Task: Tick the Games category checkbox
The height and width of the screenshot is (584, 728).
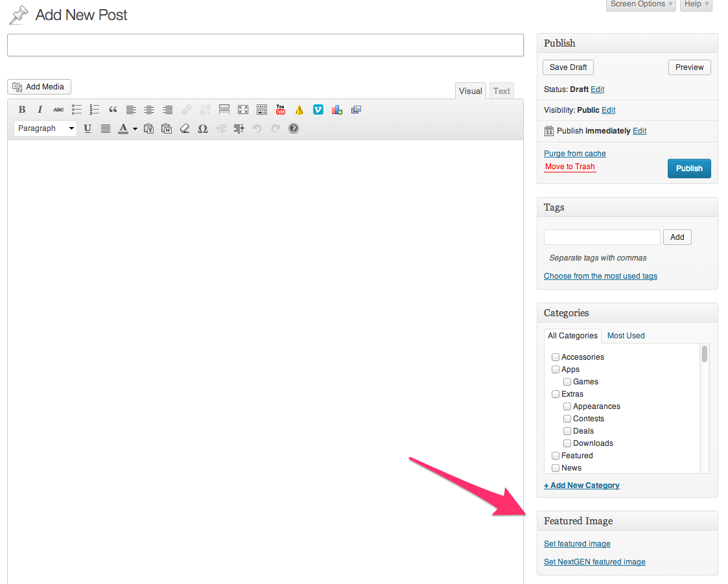Action: pos(567,382)
